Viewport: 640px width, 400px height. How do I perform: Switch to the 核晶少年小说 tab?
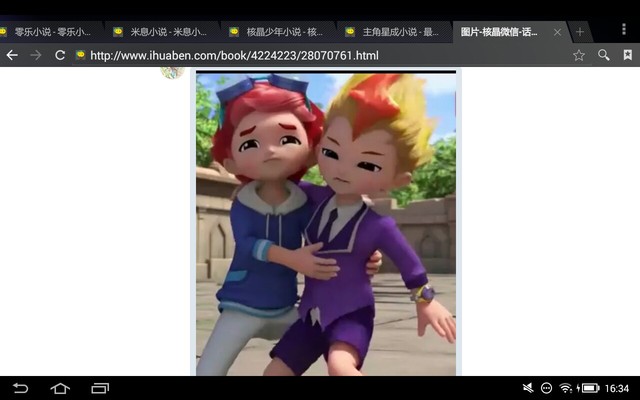pos(278,32)
